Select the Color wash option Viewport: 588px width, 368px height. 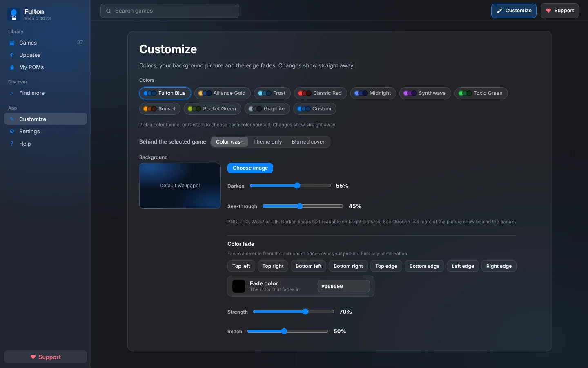(x=229, y=142)
